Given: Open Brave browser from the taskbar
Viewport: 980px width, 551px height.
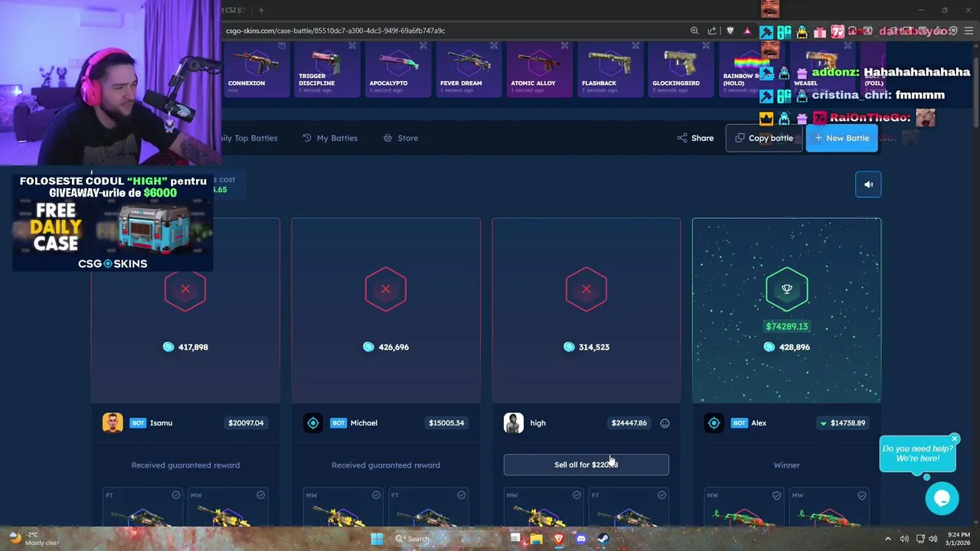Looking at the screenshot, I should pos(558,539).
